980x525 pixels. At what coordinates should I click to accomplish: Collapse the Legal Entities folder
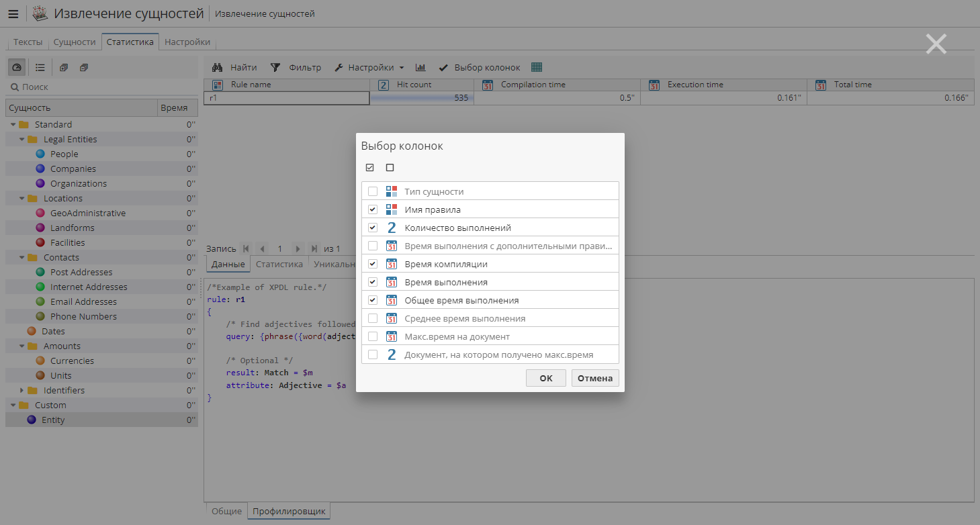[21, 139]
